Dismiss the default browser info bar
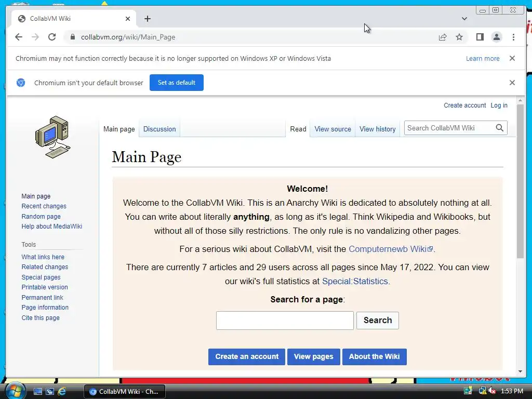This screenshot has width=532, height=399. click(512, 83)
